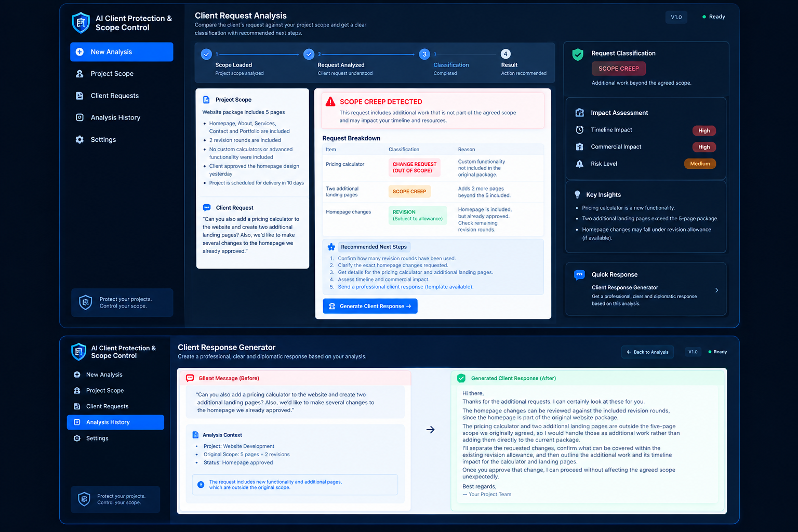Click the V1.0 version badge in top panel
The height and width of the screenshot is (532, 798).
[676, 17]
